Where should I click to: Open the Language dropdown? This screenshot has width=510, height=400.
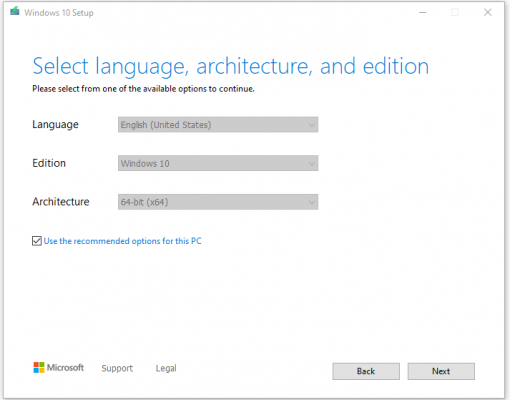click(218, 125)
